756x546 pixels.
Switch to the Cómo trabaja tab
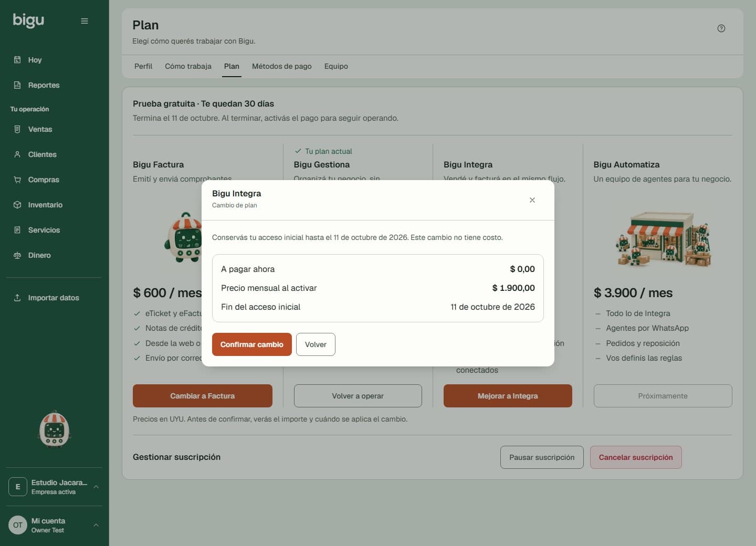coord(188,66)
